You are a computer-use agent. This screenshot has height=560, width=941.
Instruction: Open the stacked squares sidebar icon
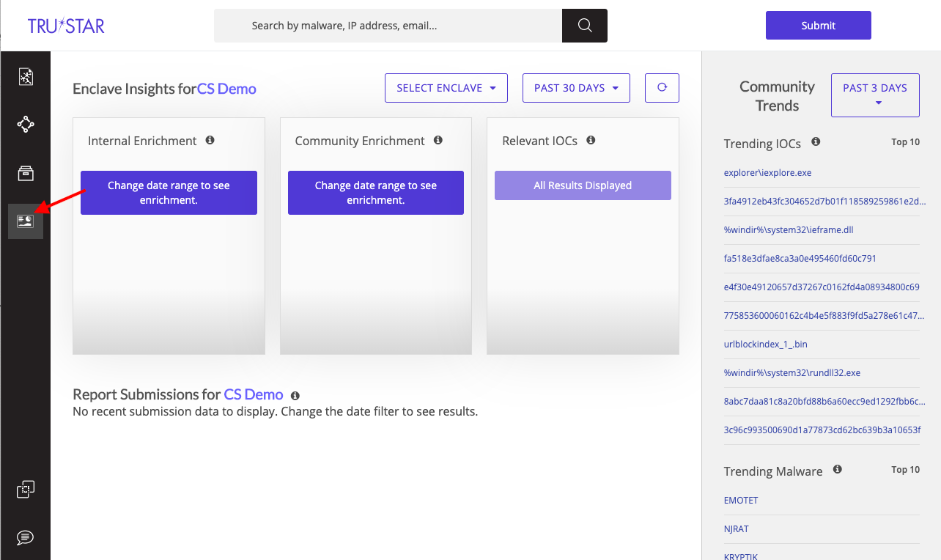click(x=26, y=489)
